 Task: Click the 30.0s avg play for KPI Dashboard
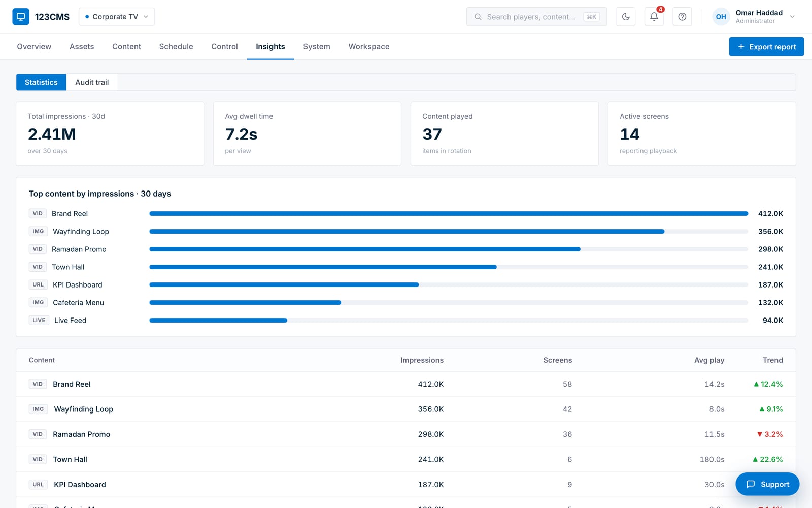(x=714, y=485)
